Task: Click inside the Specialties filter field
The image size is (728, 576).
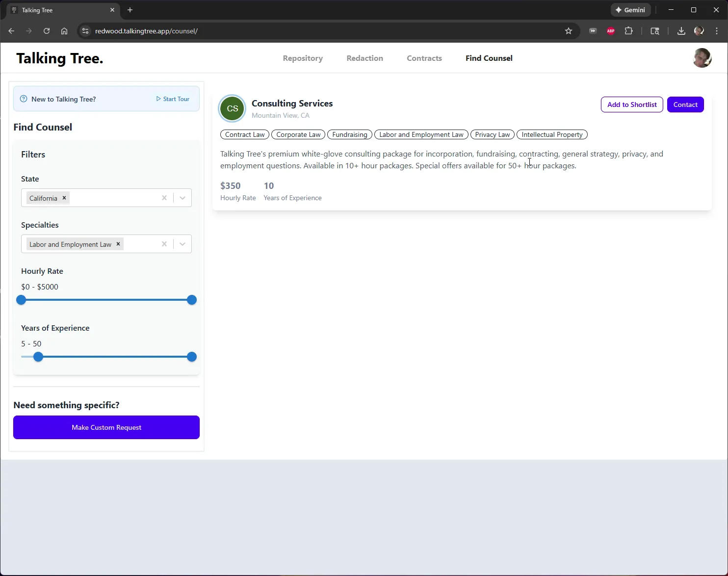Action: pos(106,244)
